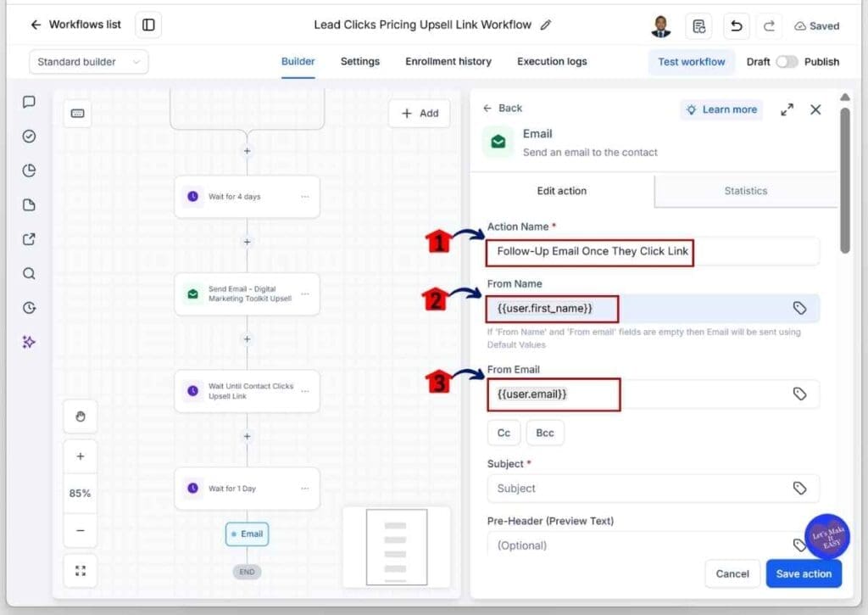Click the Cancel button

click(732, 574)
